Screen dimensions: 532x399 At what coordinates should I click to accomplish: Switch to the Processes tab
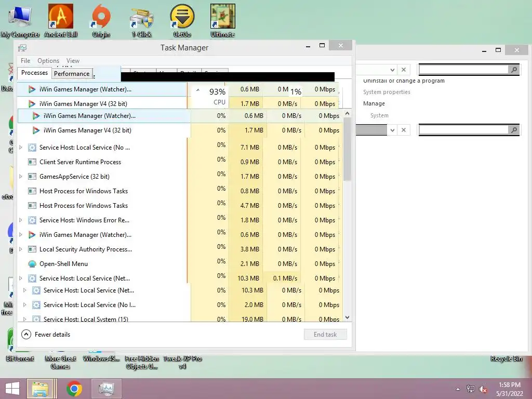pyautogui.click(x=34, y=73)
